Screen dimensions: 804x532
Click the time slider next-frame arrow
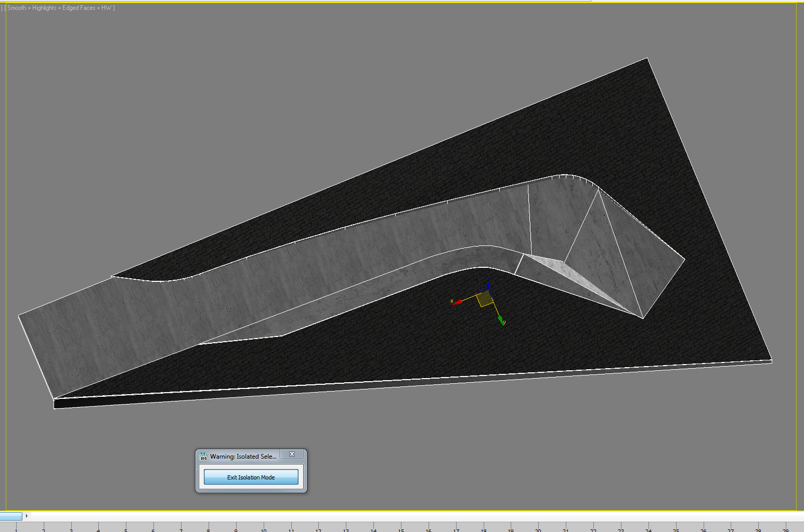click(27, 516)
